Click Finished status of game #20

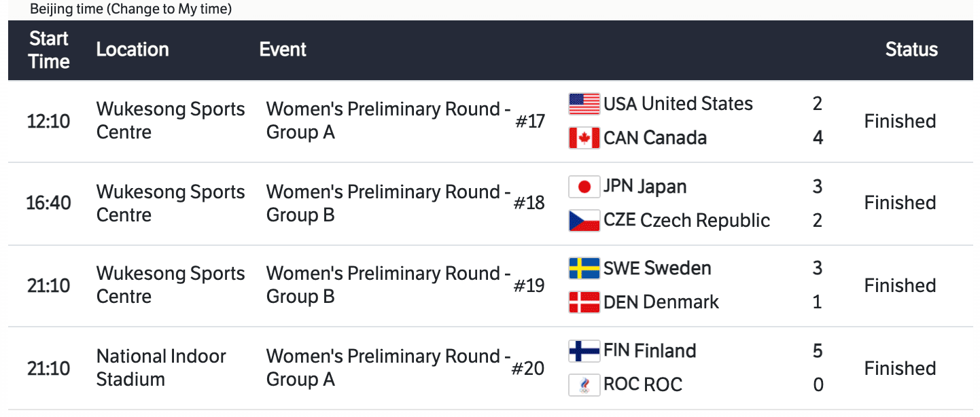pyautogui.click(x=900, y=368)
